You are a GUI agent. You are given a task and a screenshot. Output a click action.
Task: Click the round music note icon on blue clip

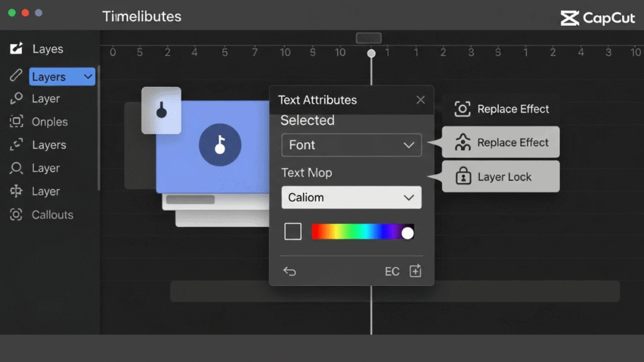(220, 145)
